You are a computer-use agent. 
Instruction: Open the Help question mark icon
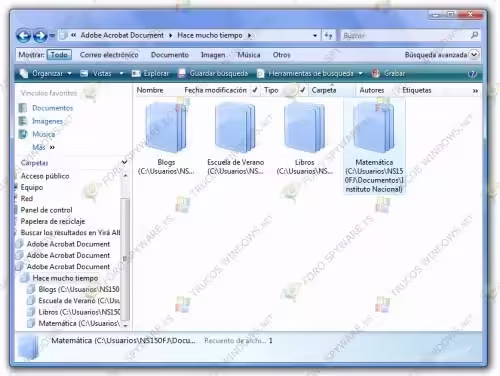[x=472, y=74]
